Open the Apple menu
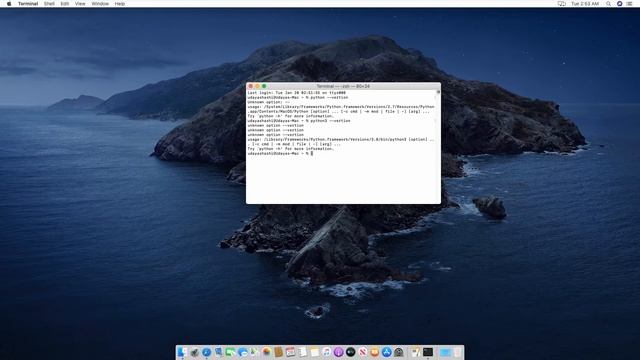The image size is (640, 360). pos(9,4)
